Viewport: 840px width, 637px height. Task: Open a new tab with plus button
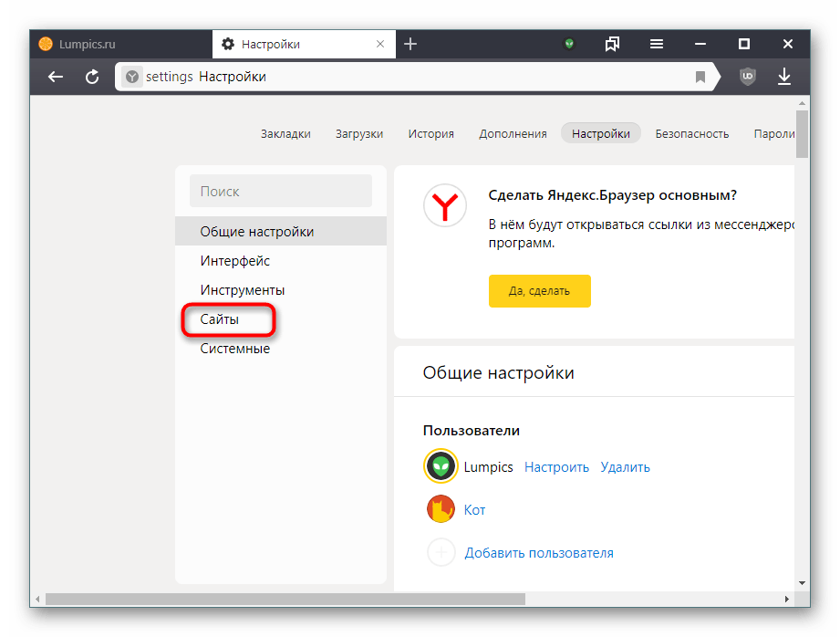click(x=410, y=44)
